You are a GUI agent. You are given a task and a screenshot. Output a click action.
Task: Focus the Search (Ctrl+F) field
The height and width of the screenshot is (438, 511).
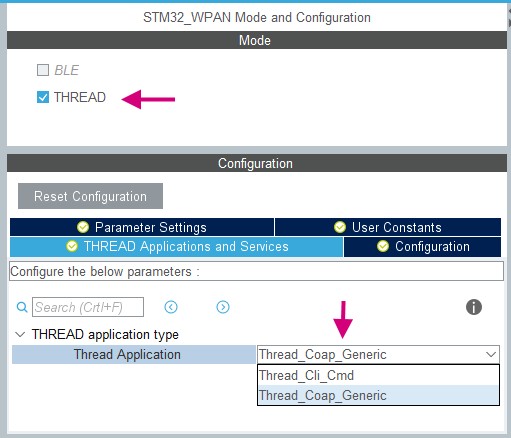point(88,307)
